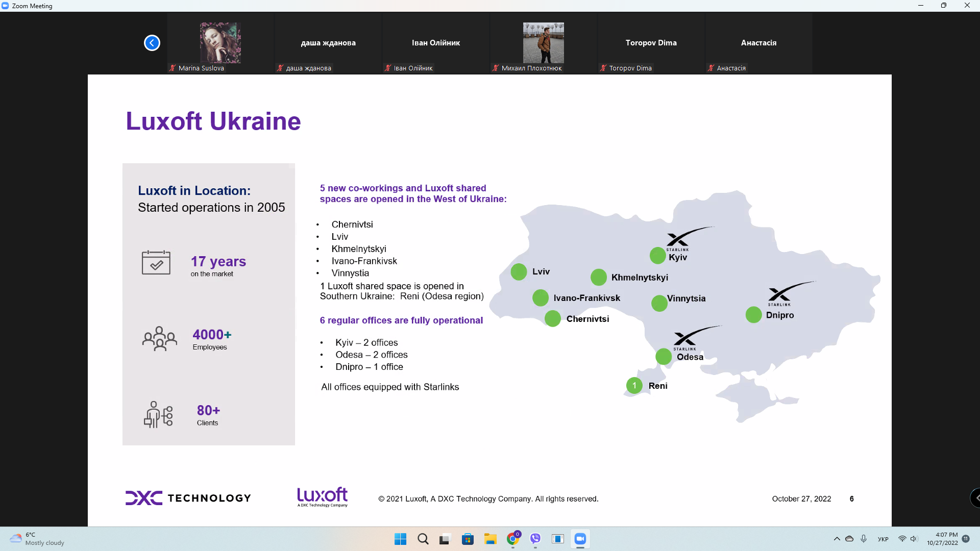The image size is (980, 551).
Task: Click the 'Odesa – 2 offices' bullet
Action: pyautogui.click(x=372, y=355)
